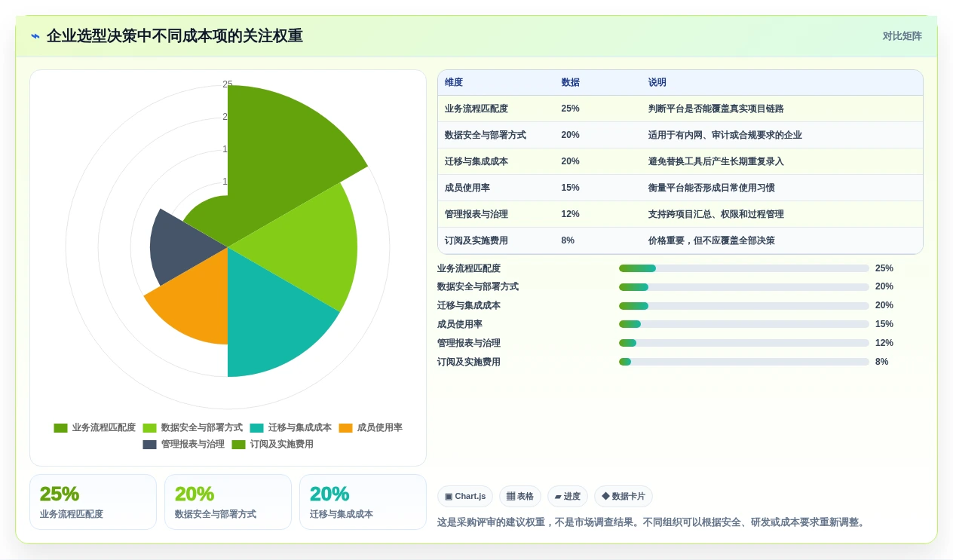Click description 避免替换工具后产生长期重复录入
Image resolution: width=953 pixels, height=560 pixels.
pos(716,161)
